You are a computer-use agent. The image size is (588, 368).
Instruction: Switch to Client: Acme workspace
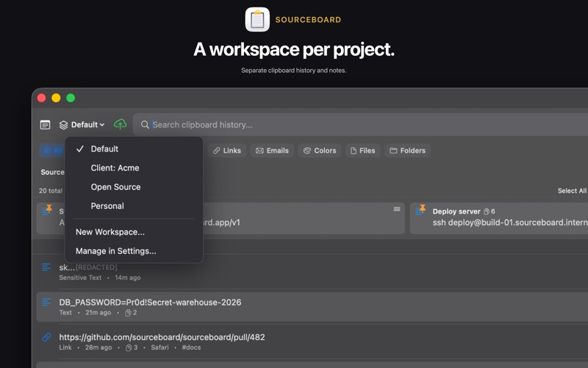134,168
